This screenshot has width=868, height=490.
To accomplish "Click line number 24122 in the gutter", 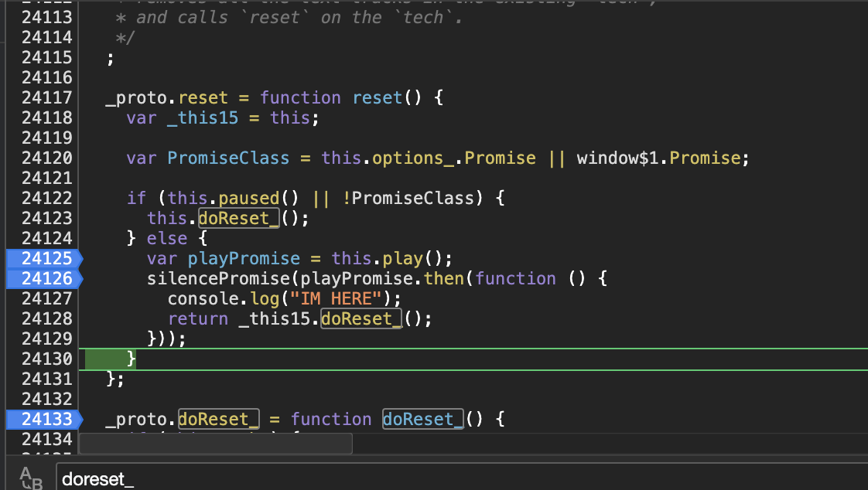I will click(x=47, y=198).
